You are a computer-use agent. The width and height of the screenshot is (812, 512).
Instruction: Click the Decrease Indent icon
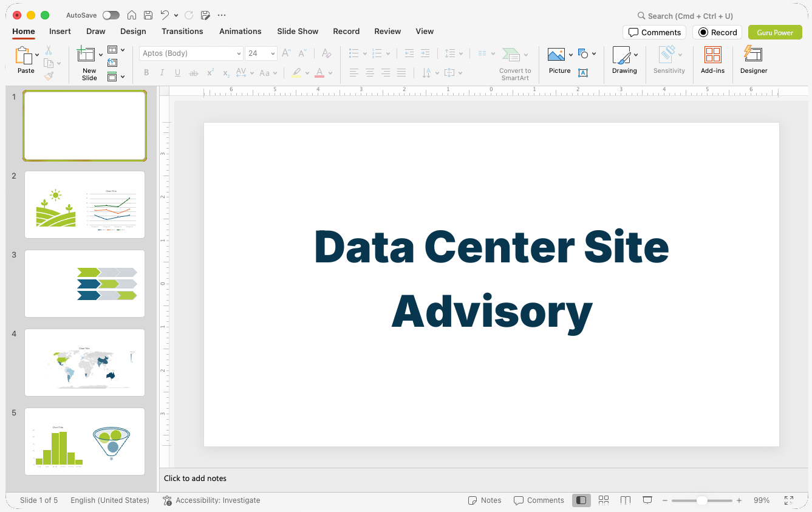[409, 53]
